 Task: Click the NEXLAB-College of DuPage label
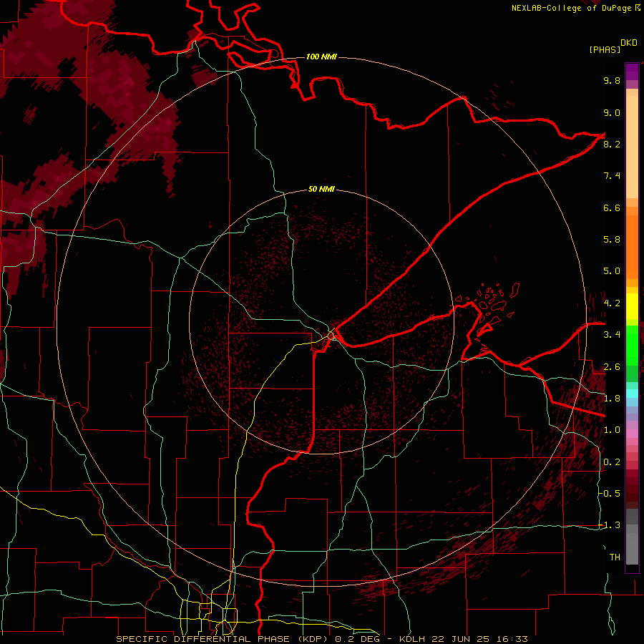(575, 8)
